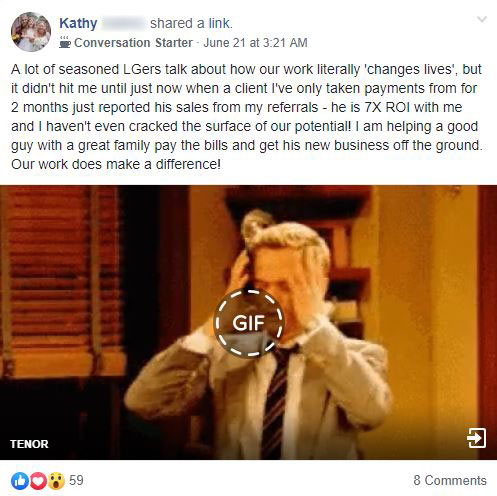Click the red Love heart reaction icon
Screen dimensions: 497x496
click(x=38, y=481)
